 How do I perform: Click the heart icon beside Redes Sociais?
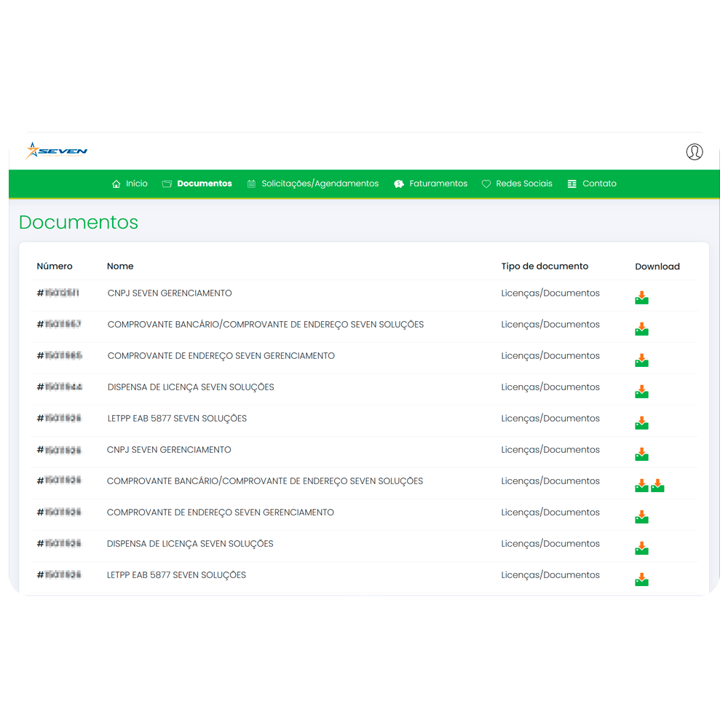[x=486, y=183]
